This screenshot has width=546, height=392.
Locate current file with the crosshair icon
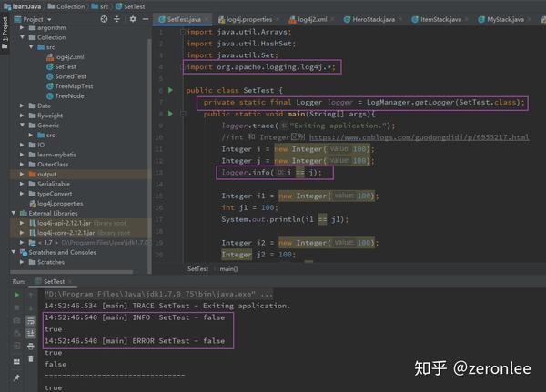(104, 19)
